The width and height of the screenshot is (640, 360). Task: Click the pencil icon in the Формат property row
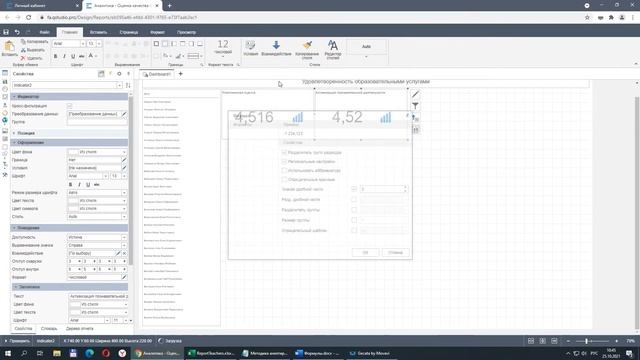coord(124,277)
